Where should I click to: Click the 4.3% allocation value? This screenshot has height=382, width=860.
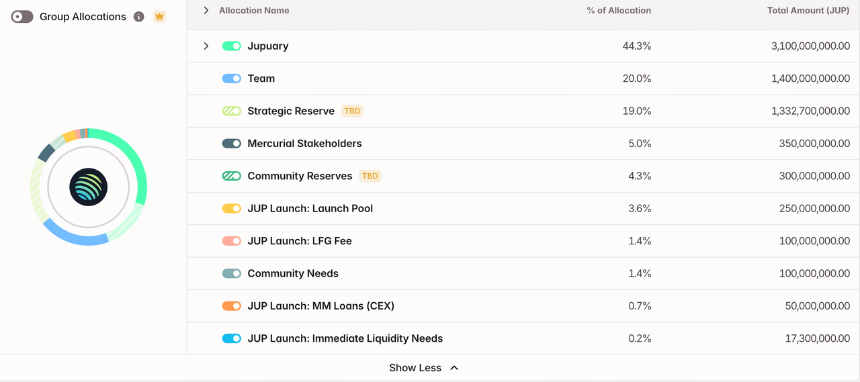(640, 176)
